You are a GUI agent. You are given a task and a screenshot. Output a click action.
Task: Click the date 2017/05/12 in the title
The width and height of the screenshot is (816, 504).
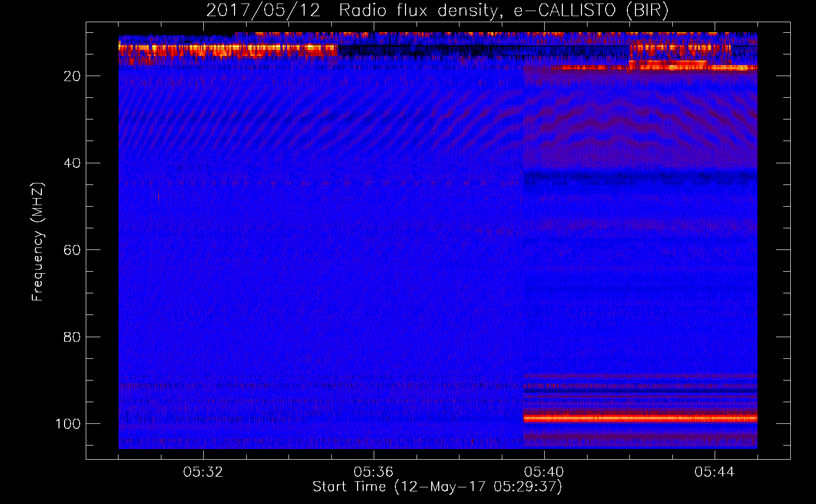(263, 11)
